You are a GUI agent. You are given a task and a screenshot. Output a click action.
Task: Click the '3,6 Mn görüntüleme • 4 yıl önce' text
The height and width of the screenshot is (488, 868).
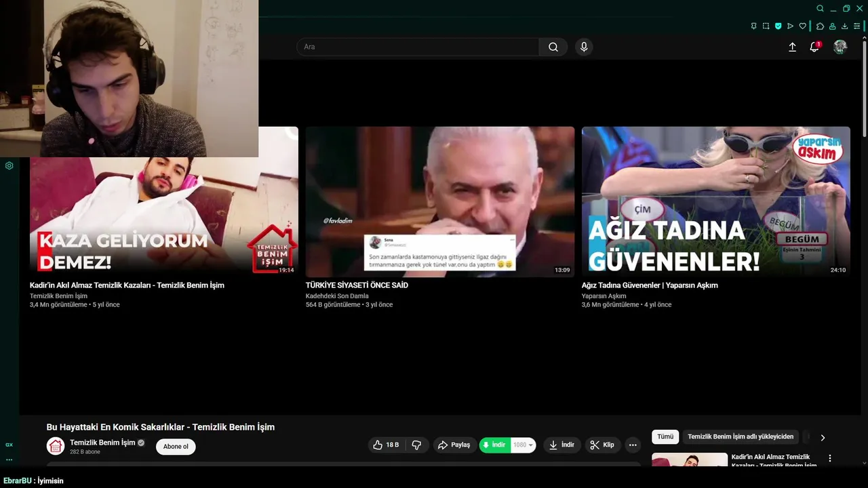click(627, 305)
